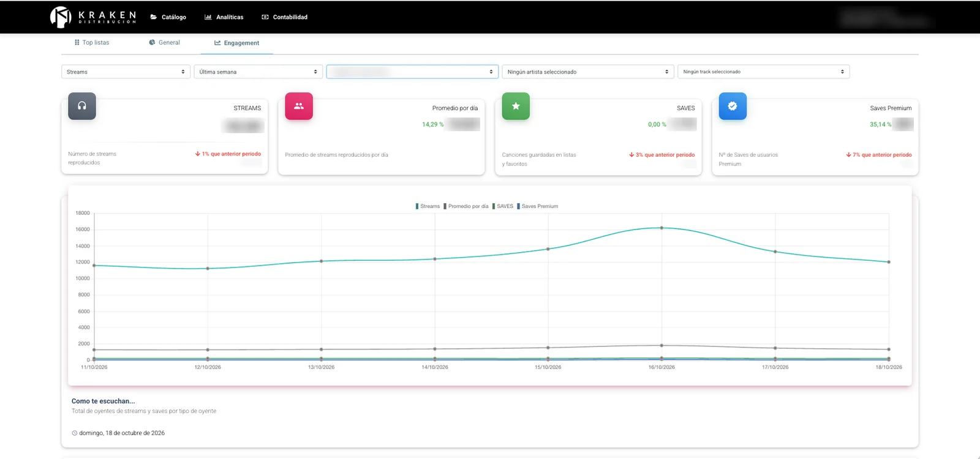Switch to the General tab
The image size is (980, 459).
click(x=164, y=42)
